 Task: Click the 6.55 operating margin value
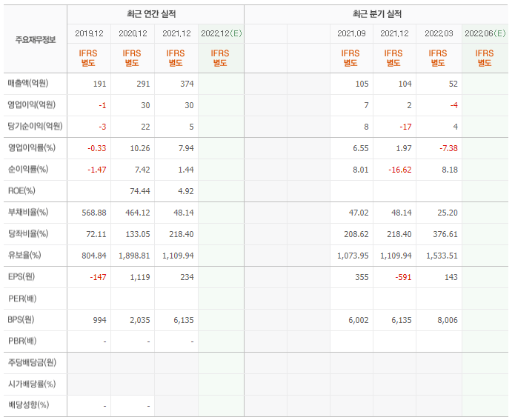click(361, 148)
